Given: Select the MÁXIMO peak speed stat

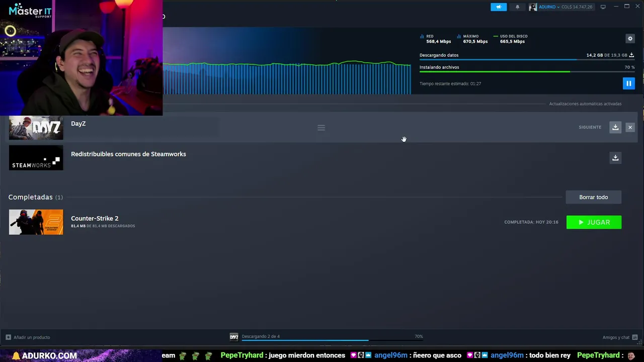Looking at the screenshot, I should tap(472, 39).
